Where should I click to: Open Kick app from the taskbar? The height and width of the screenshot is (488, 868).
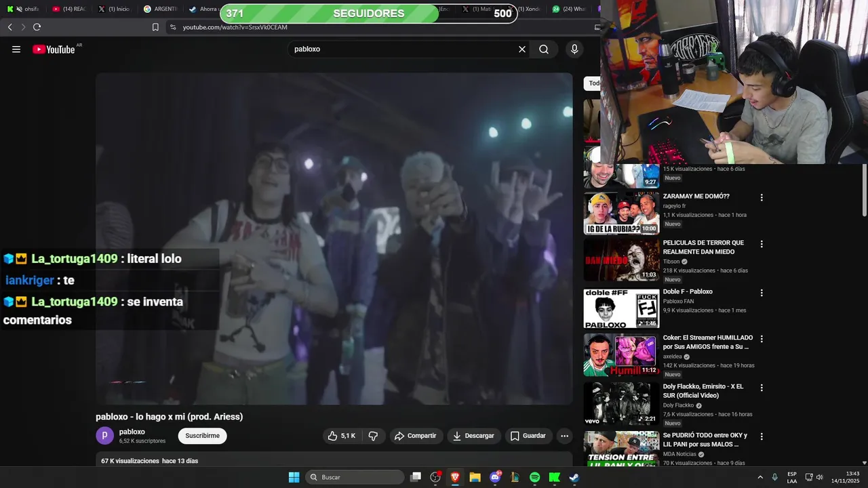(x=554, y=477)
